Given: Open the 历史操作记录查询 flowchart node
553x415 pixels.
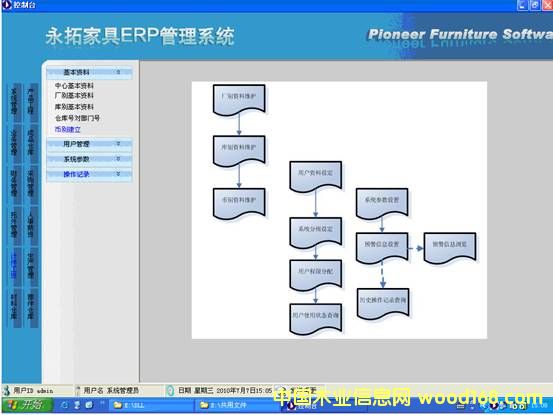Looking at the screenshot, I should (383, 304).
